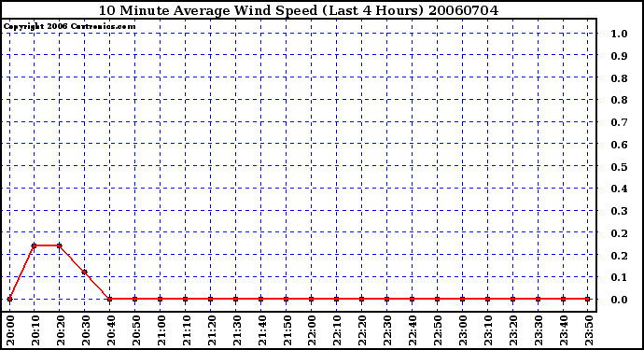Click the 22:10 time axis label
Screen dimensions: 644x350
coord(337,330)
